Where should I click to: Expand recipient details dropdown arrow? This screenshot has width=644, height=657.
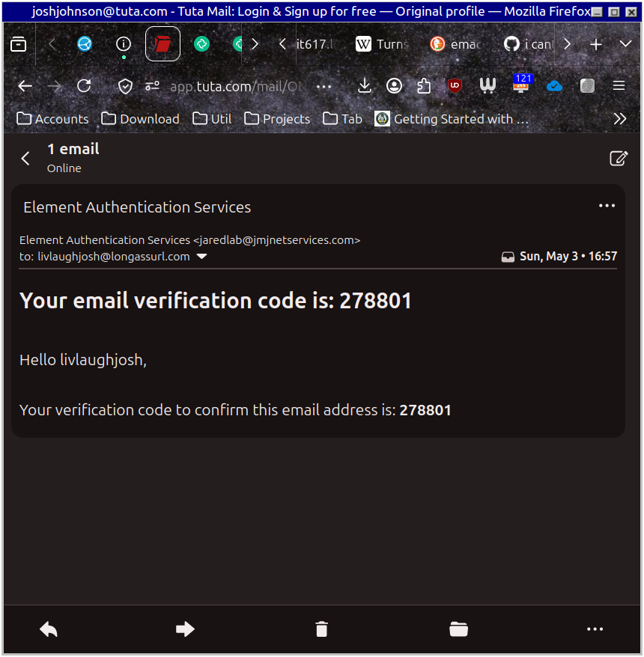click(x=201, y=256)
